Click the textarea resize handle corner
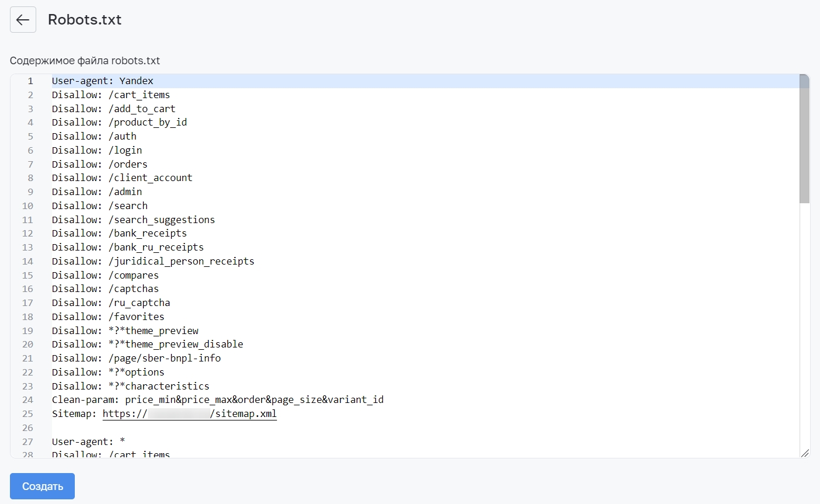The width and height of the screenshot is (820, 504). point(805,453)
